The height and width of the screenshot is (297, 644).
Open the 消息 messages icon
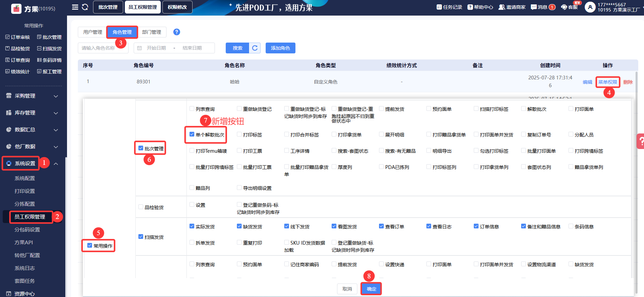point(534,7)
